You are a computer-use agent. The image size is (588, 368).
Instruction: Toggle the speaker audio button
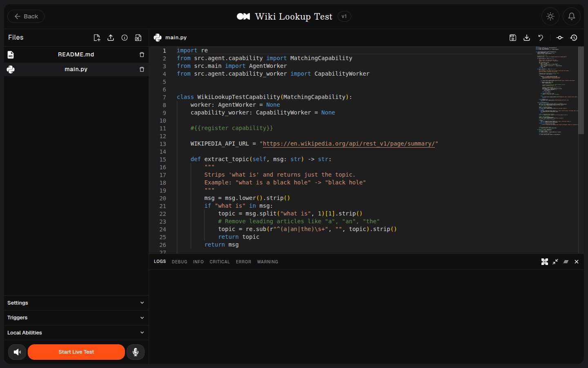pos(17,352)
